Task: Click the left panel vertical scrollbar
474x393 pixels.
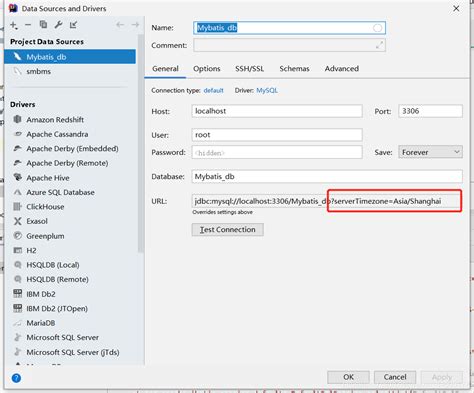Action: click(141, 143)
